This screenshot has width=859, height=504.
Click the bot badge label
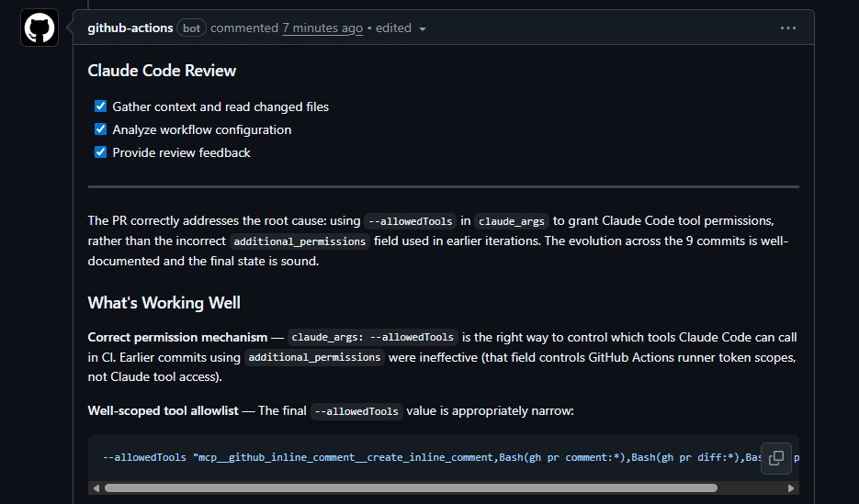tap(191, 28)
